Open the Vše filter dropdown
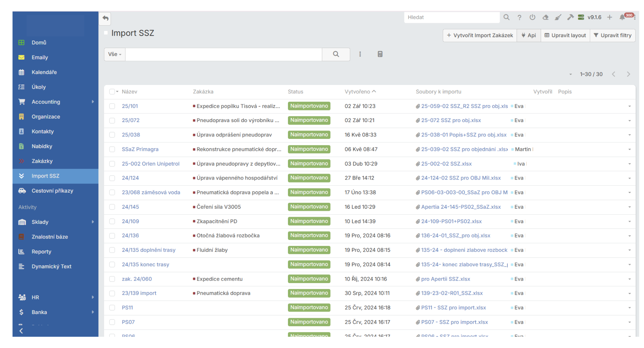Viewport: 644px width, 348px height. pyautogui.click(x=114, y=54)
